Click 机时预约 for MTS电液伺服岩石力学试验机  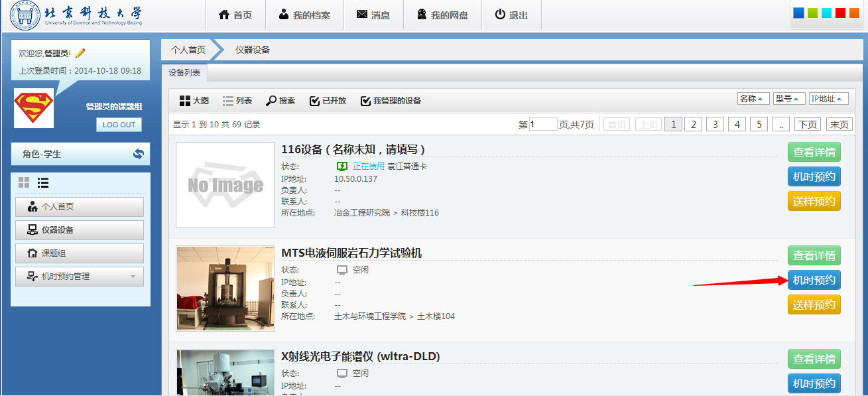(814, 280)
